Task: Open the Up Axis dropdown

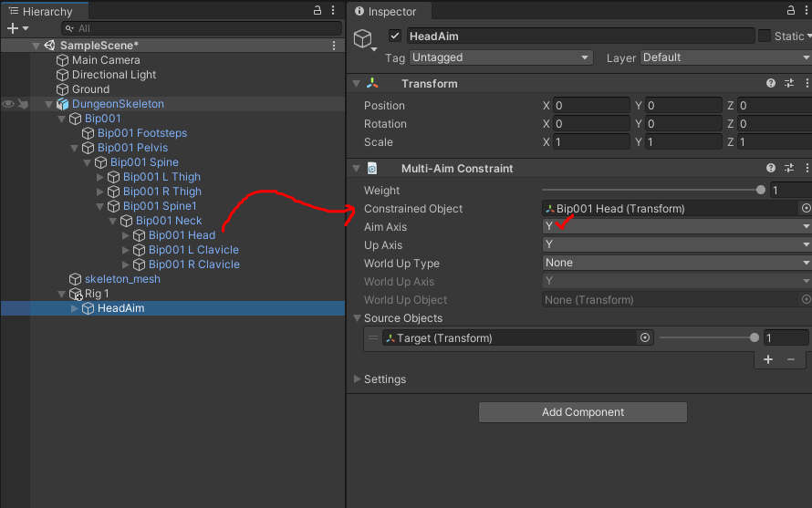Action: pos(677,244)
